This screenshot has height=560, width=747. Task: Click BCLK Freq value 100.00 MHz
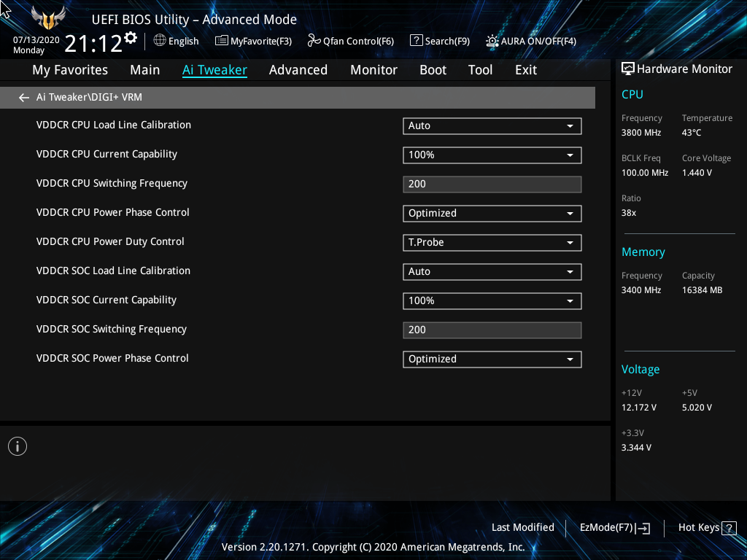point(645,173)
